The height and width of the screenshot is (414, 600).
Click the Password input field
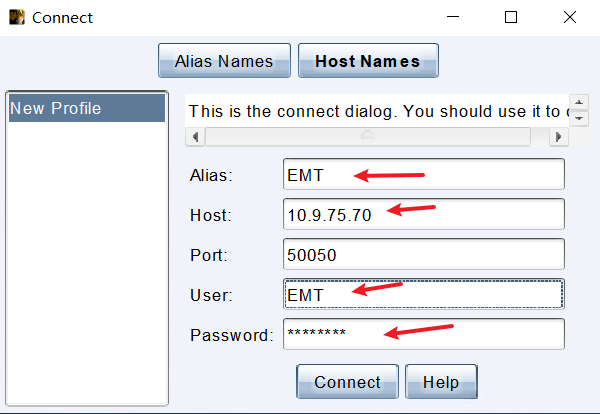[x=423, y=334]
